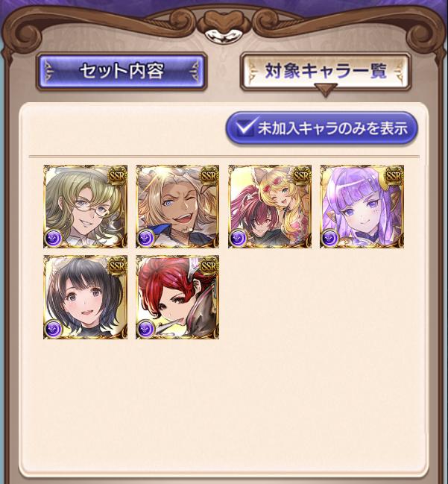
Task: Select the green-haired glasses character portrait
Action: coord(85,207)
